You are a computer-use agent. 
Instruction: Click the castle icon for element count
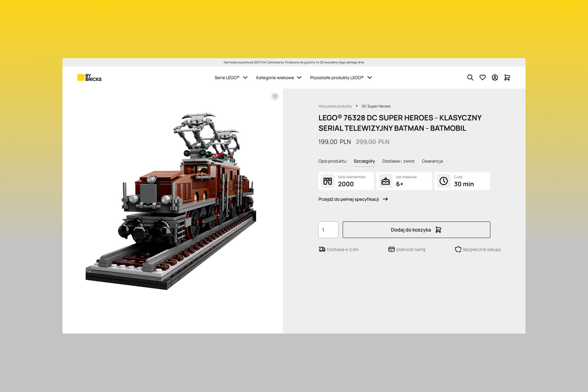(328, 181)
